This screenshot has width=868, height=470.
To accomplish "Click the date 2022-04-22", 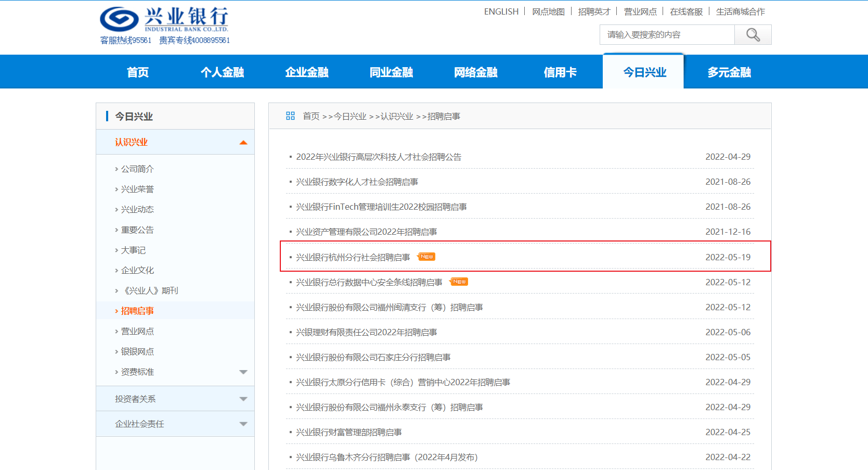I will 728,457.
